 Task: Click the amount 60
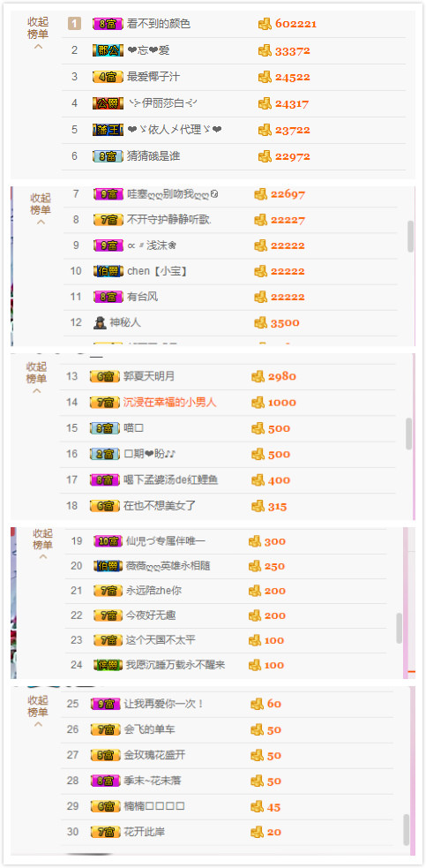click(x=274, y=704)
